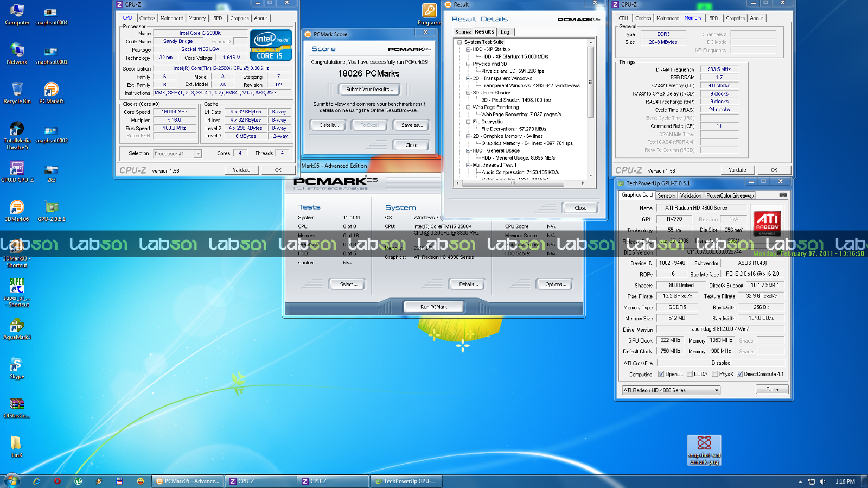The width and height of the screenshot is (868, 488).
Task: Click the taskbar clock showing 1:16 PM
Action: (845, 481)
